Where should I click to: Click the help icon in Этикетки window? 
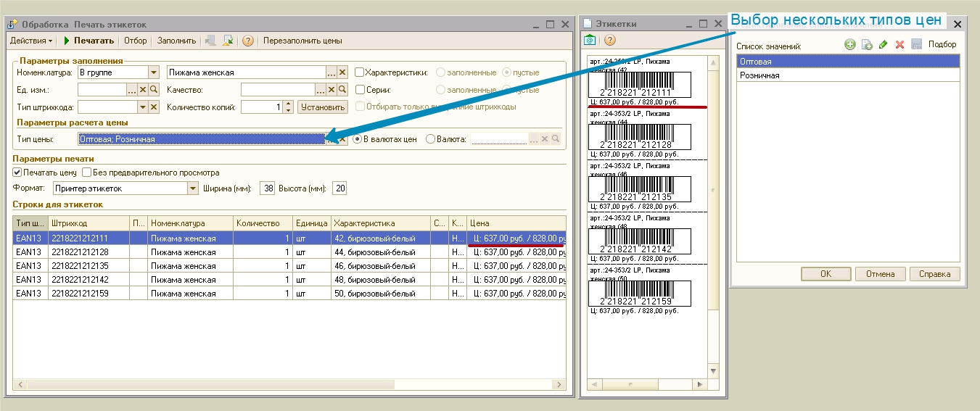point(609,40)
